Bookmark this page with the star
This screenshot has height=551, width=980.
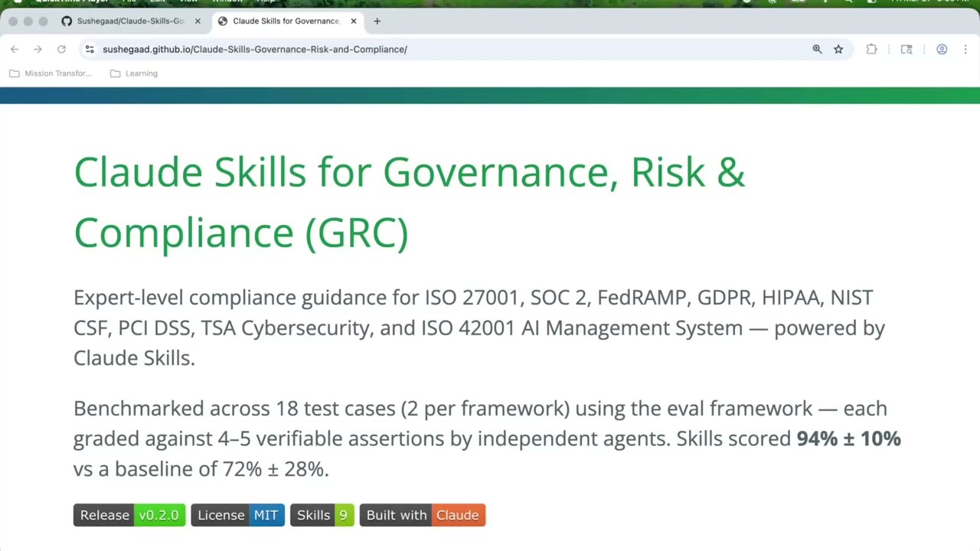[x=838, y=49]
